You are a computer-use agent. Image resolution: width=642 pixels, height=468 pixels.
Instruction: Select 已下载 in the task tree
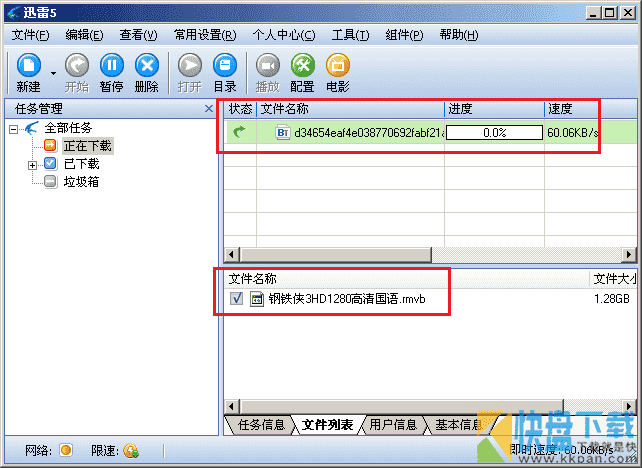pyautogui.click(x=82, y=164)
